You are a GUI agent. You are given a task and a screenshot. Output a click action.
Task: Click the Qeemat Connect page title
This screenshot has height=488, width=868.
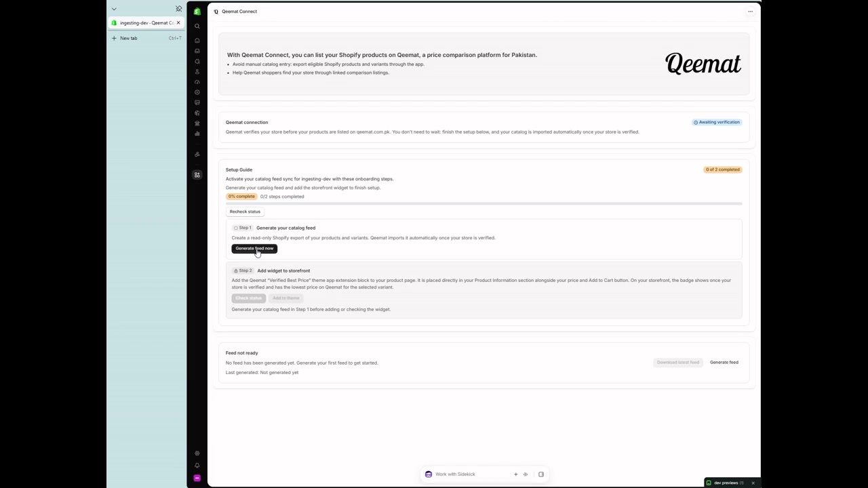tap(239, 12)
